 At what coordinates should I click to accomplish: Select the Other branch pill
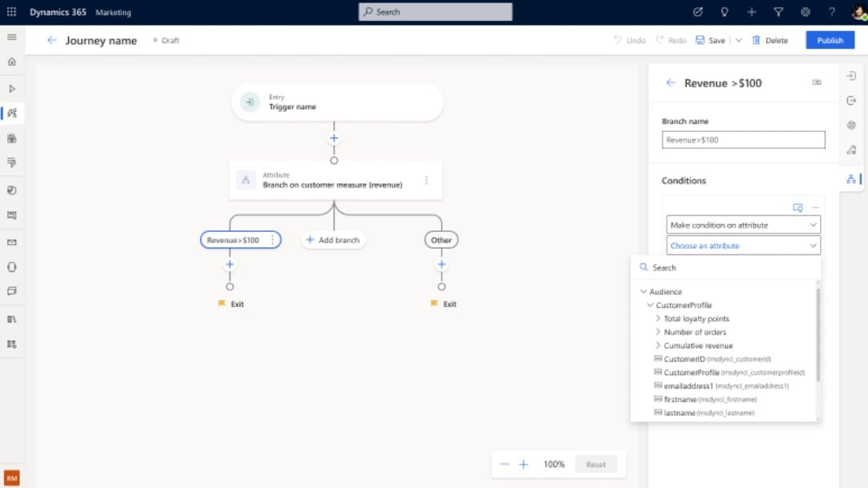(x=441, y=240)
